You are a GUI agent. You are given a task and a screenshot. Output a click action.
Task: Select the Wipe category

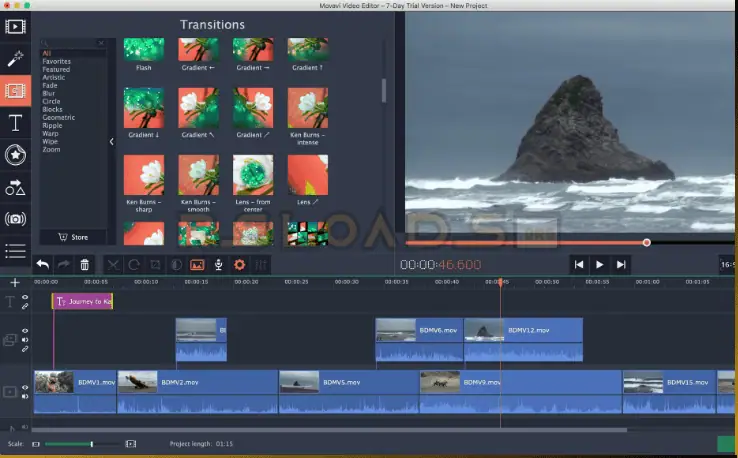click(50, 141)
